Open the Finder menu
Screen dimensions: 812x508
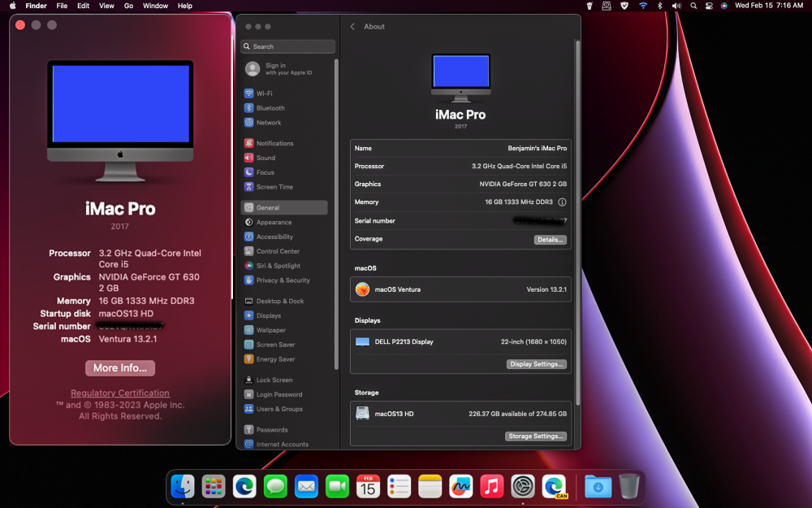[x=37, y=6]
